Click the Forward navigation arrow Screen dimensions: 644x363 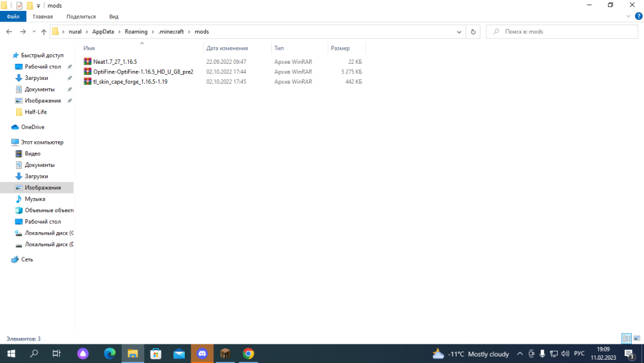click(x=23, y=32)
